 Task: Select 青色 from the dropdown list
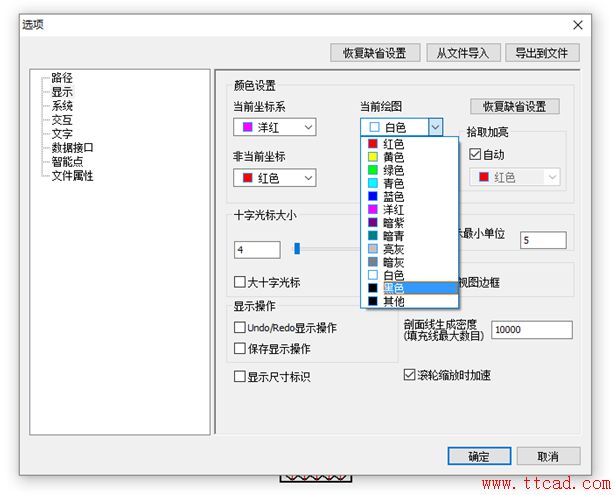[x=409, y=183]
